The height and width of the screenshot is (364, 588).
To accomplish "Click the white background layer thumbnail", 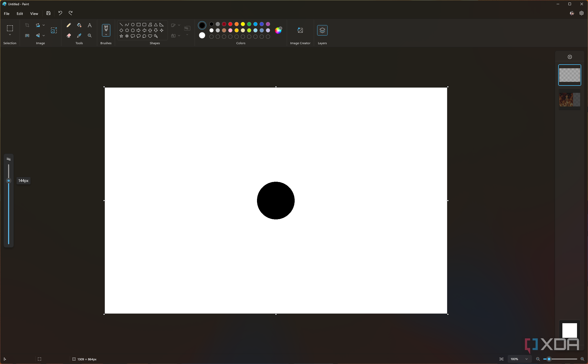I will (569, 330).
